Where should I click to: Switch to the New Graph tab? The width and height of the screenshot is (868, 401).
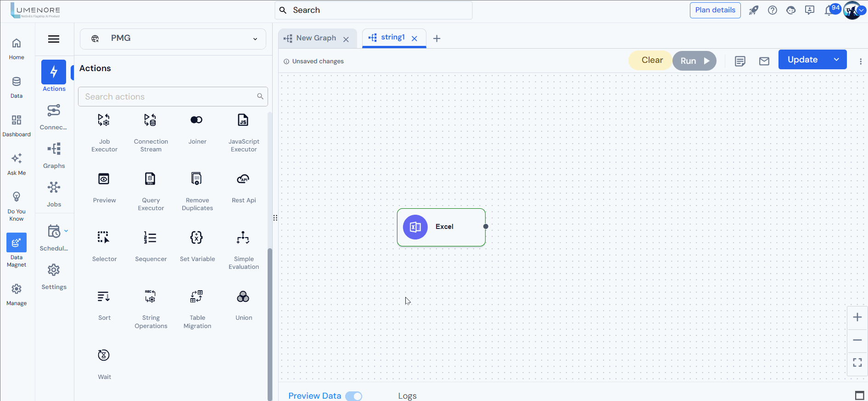tap(316, 38)
